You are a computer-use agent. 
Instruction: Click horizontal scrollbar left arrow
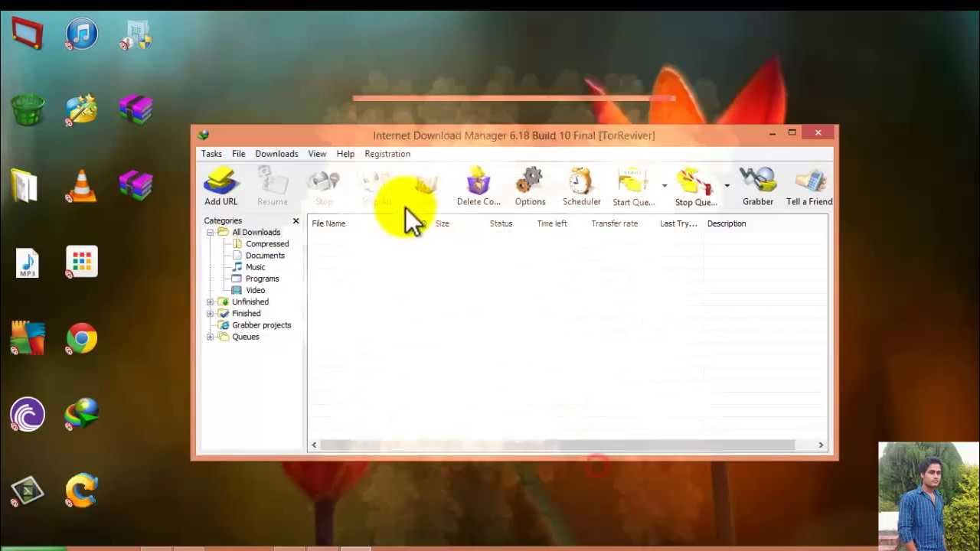(314, 445)
